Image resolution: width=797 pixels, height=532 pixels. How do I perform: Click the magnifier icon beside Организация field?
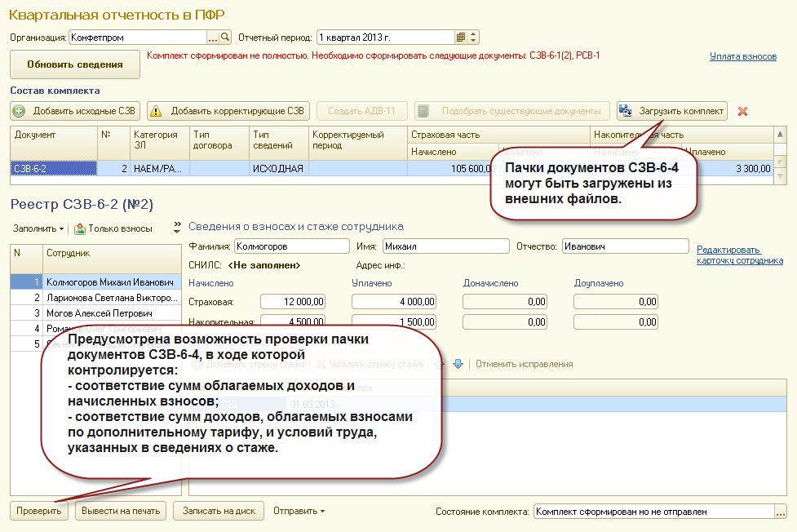[225, 38]
